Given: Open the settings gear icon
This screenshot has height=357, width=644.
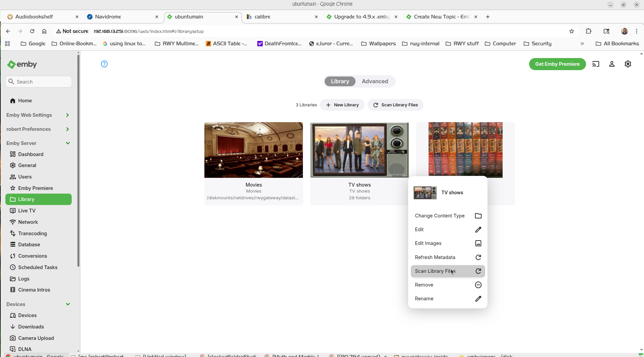Looking at the screenshot, I should [628, 64].
